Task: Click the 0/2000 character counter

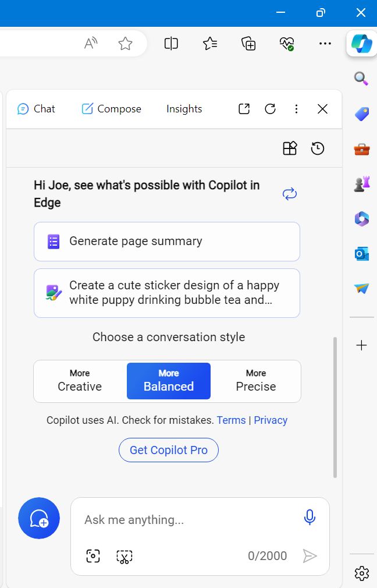Action: click(x=267, y=556)
